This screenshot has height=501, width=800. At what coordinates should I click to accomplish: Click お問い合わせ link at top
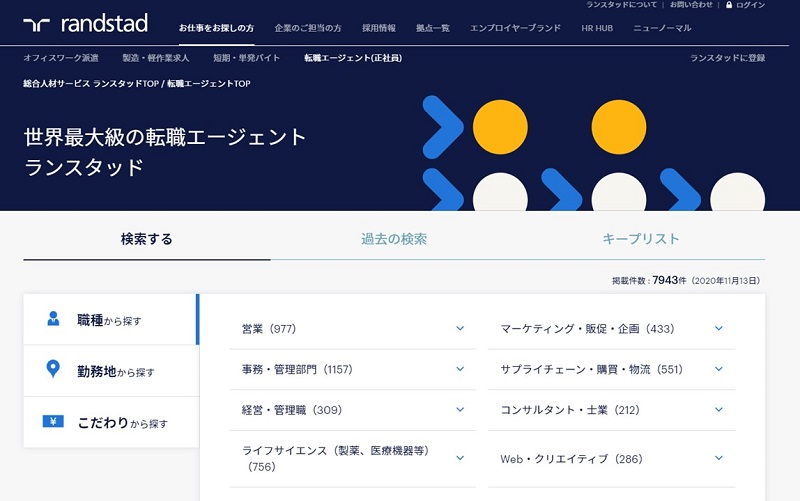coord(691,5)
